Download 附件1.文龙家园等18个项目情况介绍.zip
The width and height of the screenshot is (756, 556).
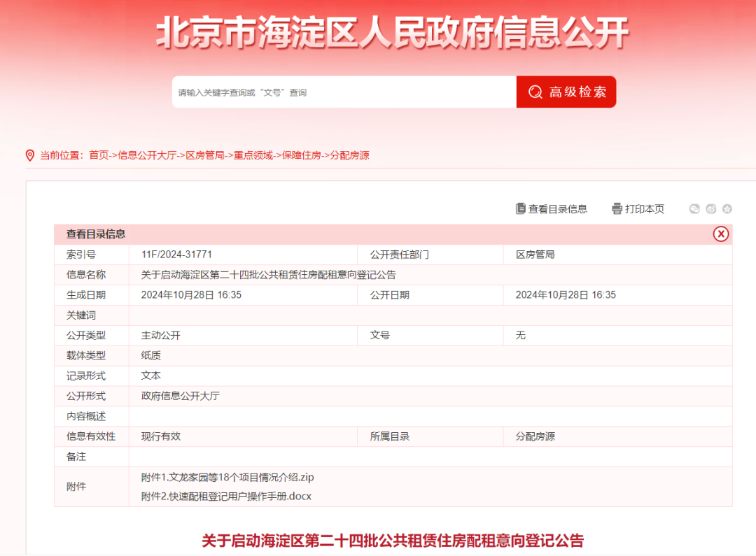pos(227,477)
